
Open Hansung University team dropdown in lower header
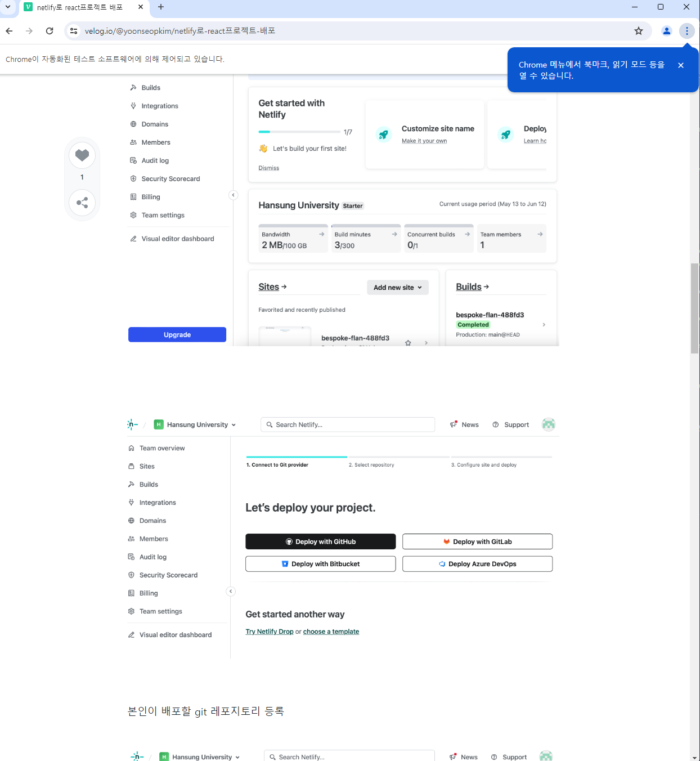pyautogui.click(x=195, y=425)
